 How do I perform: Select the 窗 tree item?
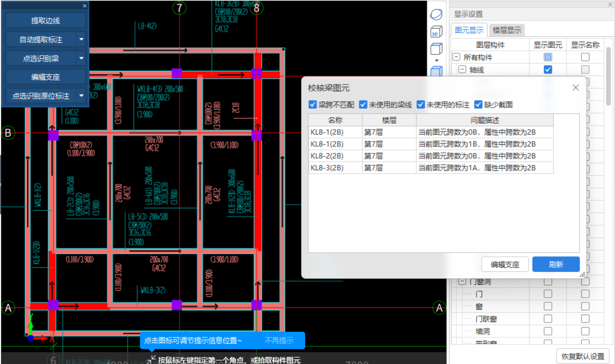tap(479, 307)
